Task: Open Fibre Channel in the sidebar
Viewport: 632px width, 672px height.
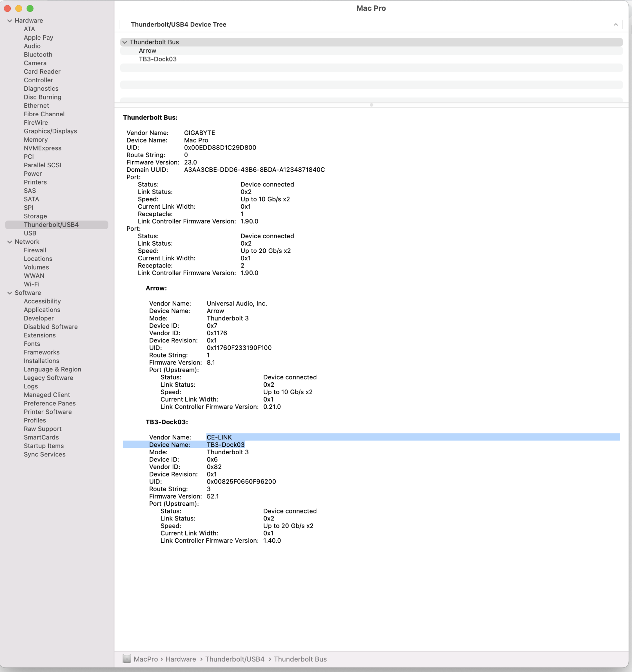Action: coord(44,114)
